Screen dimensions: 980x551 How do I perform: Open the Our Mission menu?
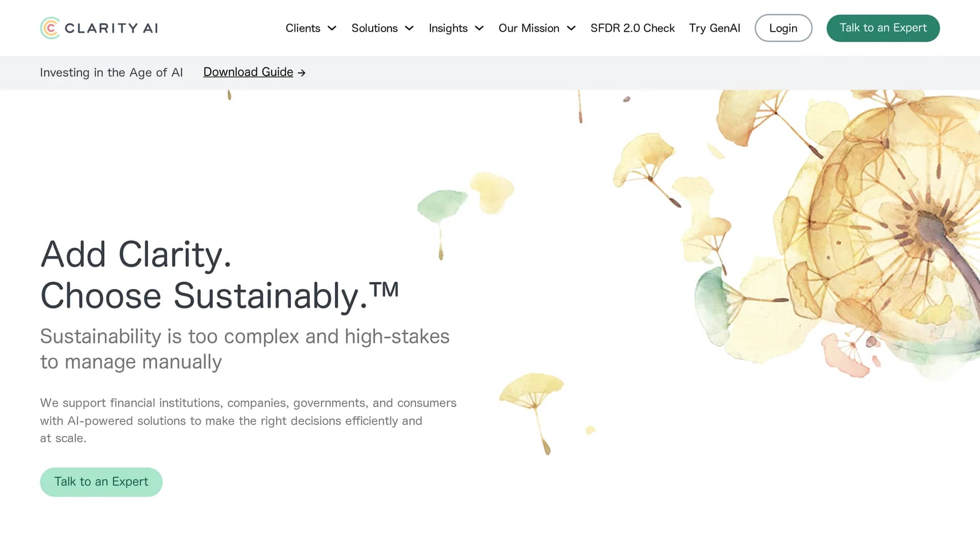coord(529,28)
